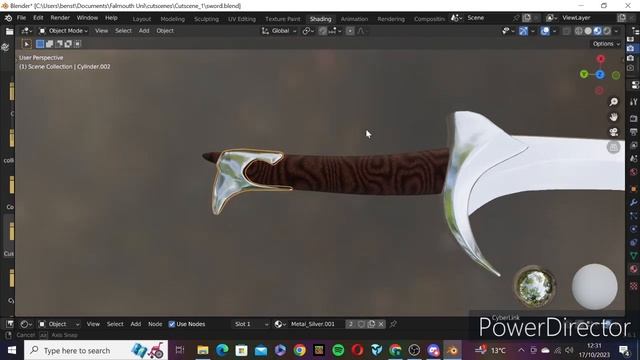
Task: Click the green Y axis gizmo ball
Action: tap(584, 74)
